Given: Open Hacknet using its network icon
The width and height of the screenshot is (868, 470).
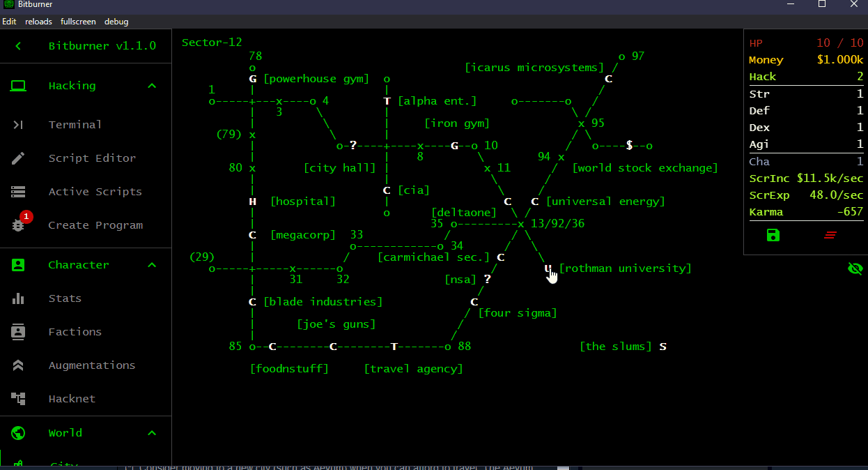Looking at the screenshot, I should pyautogui.click(x=18, y=398).
